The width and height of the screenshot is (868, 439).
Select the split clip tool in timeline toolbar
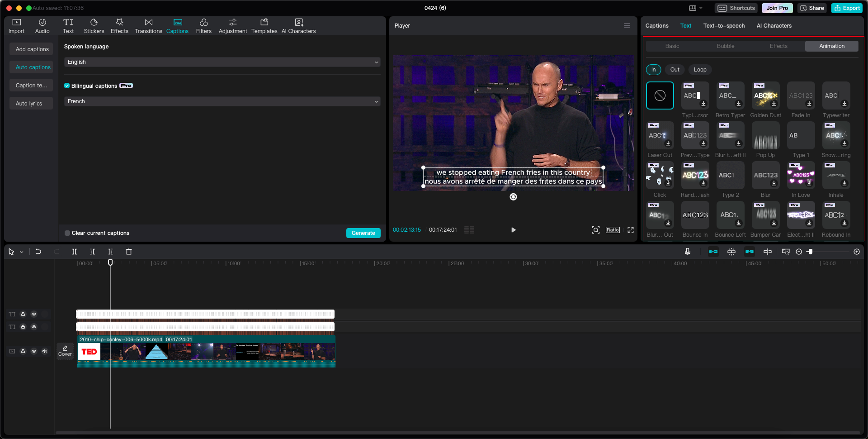click(75, 252)
